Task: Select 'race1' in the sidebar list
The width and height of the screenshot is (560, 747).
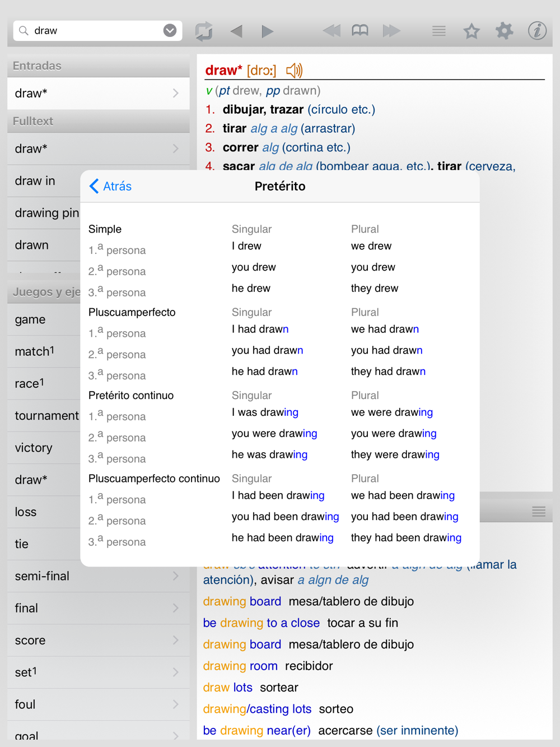Action: pyautogui.click(x=44, y=383)
